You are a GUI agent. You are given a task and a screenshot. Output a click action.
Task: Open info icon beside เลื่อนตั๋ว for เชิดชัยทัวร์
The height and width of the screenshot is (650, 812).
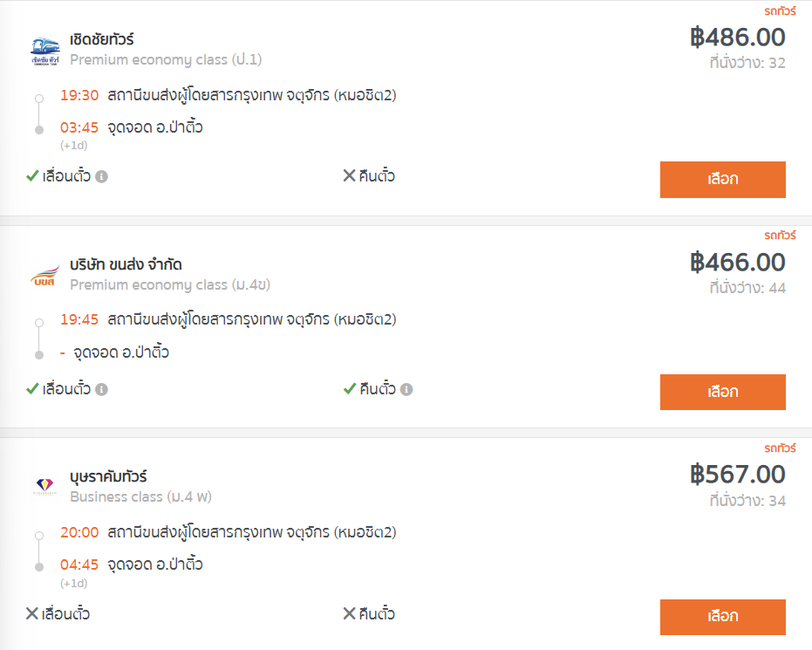coord(101,176)
